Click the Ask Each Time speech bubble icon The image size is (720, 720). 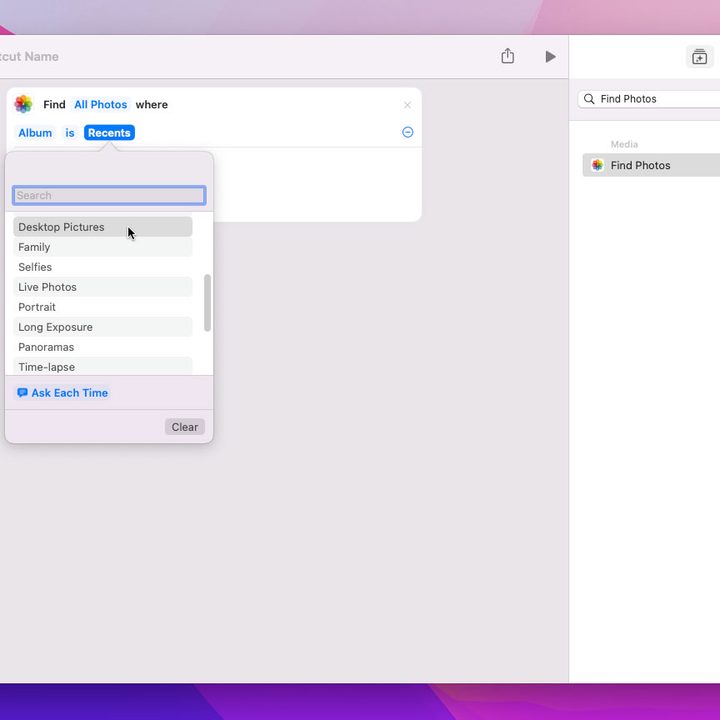(22, 393)
